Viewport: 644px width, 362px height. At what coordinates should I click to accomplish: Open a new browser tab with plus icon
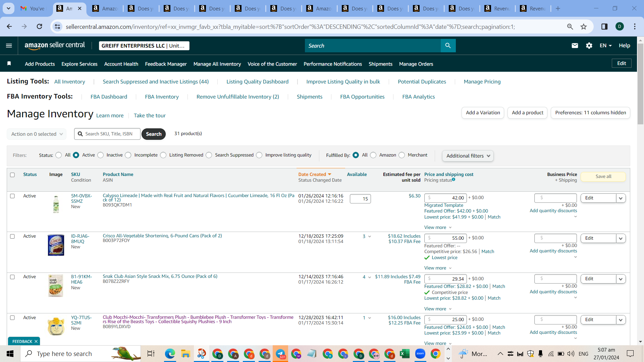click(558, 8)
